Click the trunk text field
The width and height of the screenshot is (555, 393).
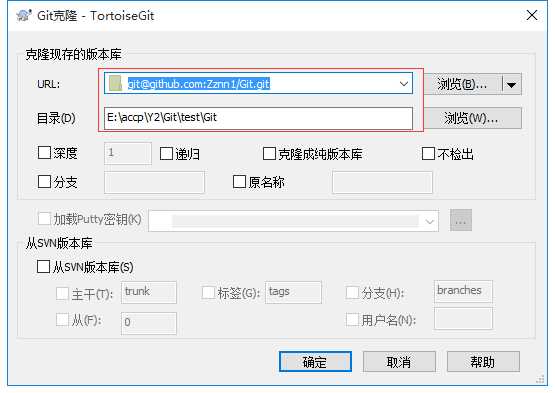coord(149,292)
